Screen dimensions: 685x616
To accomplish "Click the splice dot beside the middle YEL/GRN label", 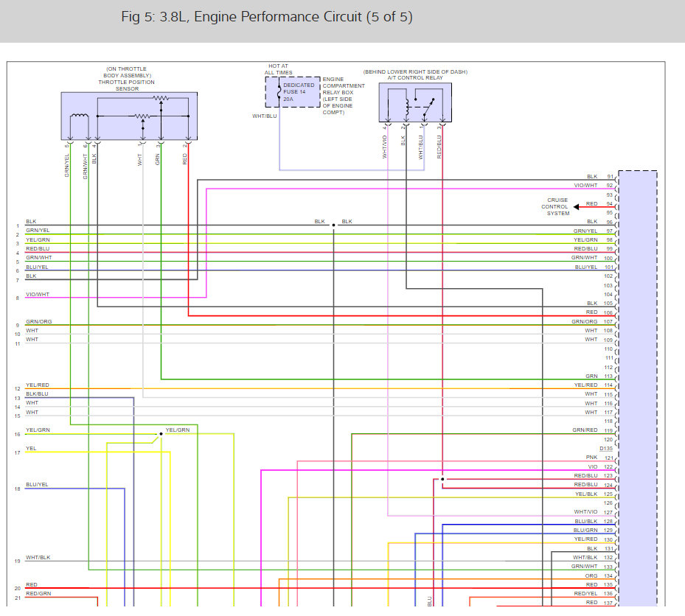I will pos(161,434).
